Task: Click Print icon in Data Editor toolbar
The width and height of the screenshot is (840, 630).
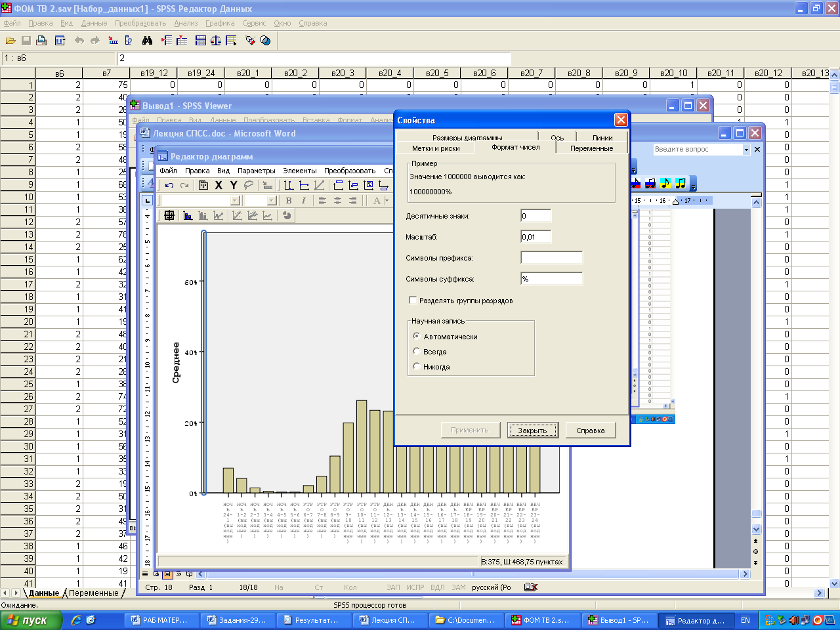Action: (41, 41)
